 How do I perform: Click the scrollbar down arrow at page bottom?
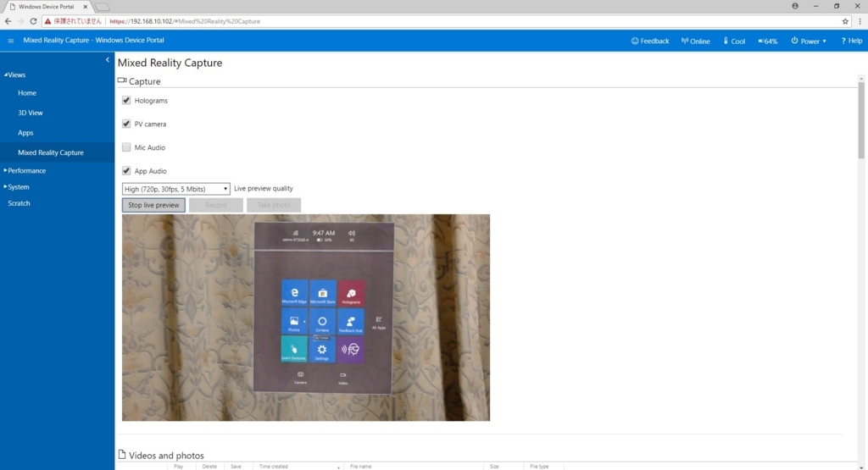point(861,467)
